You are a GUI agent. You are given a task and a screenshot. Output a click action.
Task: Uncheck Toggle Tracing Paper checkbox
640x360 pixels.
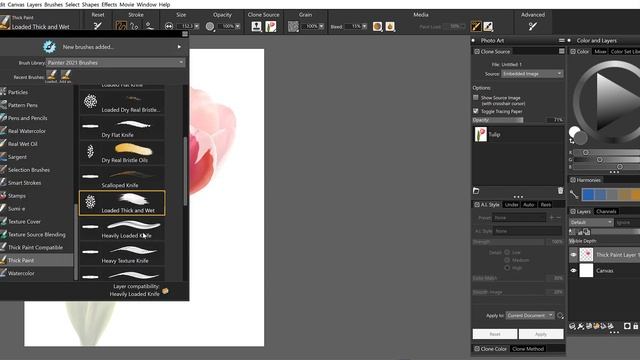coord(476,111)
